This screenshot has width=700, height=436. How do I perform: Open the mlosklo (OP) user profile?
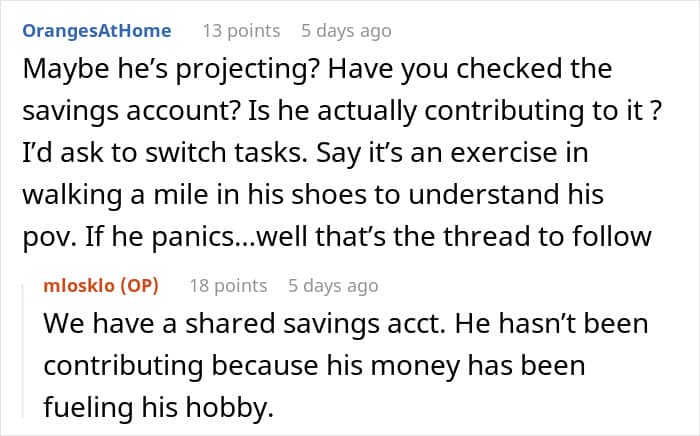(x=101, y=286)
